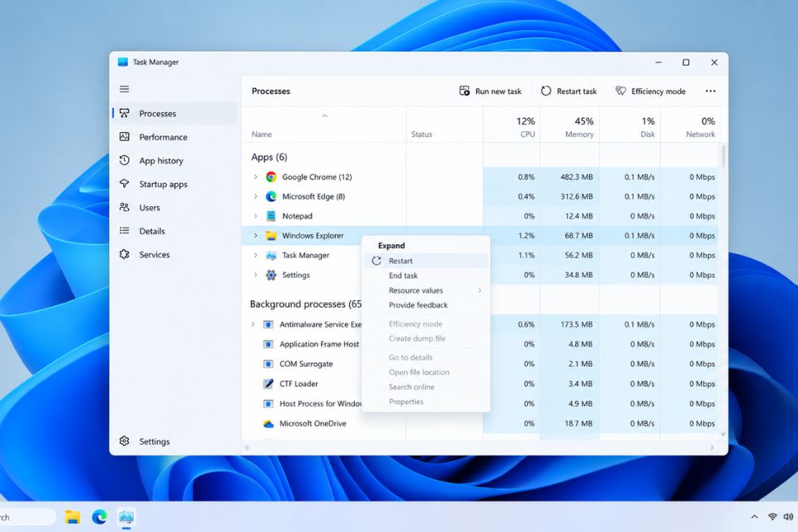This screenshot has width=798, height=532.
Task: Expand the Windows Explorer process group
Action: (255, 236)
